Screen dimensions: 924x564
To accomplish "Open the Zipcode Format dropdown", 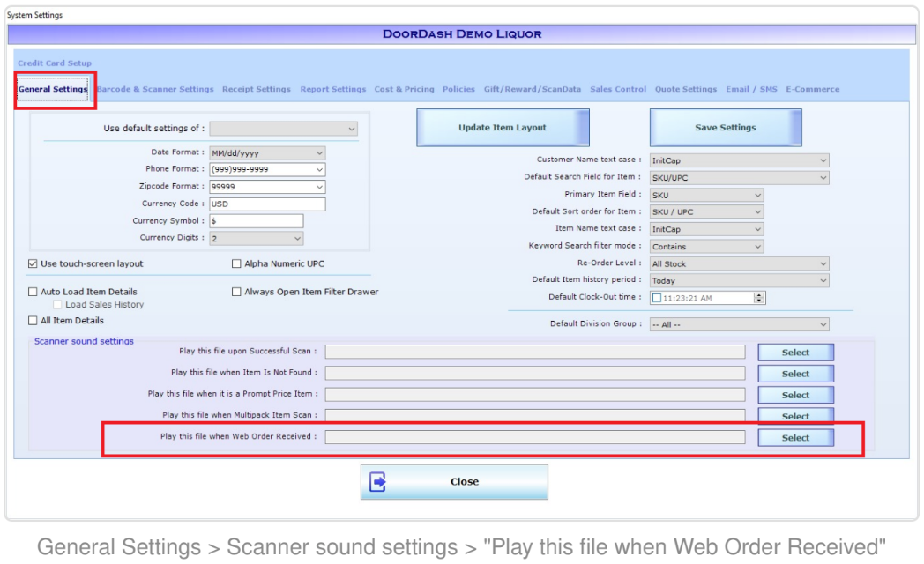I will click(x=267, y=187).
